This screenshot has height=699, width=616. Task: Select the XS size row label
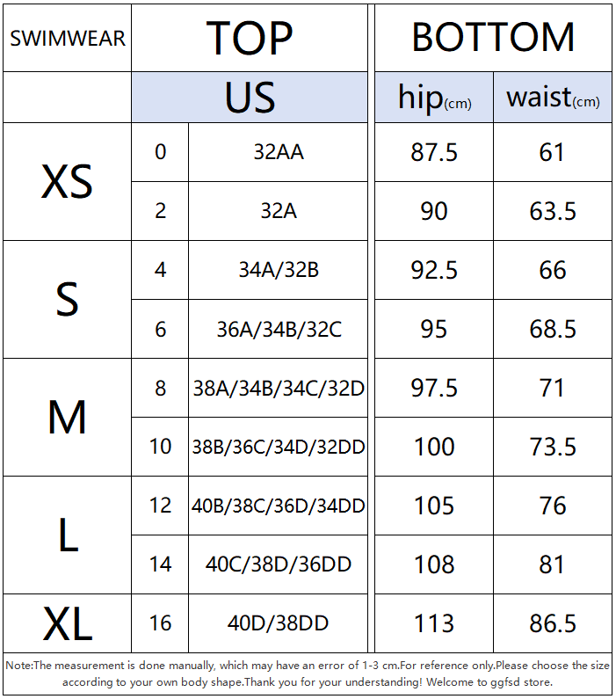[68, 181]
